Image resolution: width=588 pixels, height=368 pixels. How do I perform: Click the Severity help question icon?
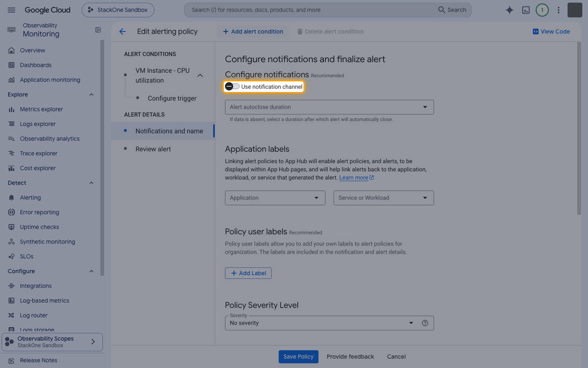425,323
